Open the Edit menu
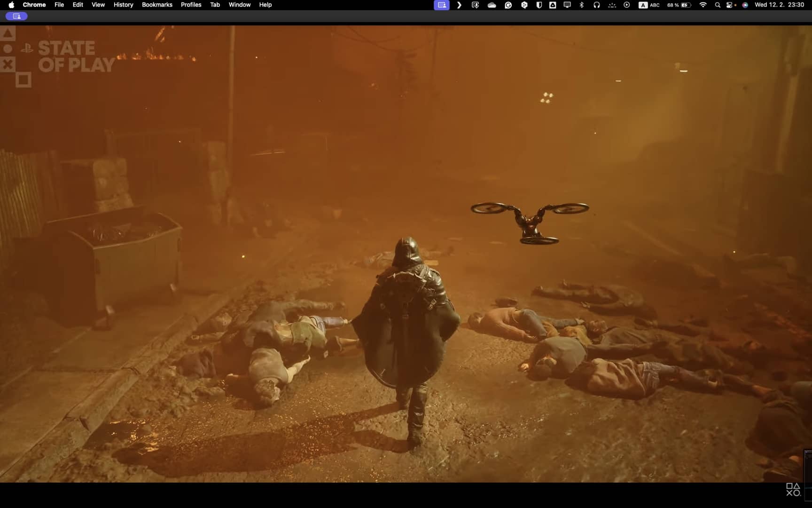The width and height of the screenshot is (812, 508). (78, 5)
